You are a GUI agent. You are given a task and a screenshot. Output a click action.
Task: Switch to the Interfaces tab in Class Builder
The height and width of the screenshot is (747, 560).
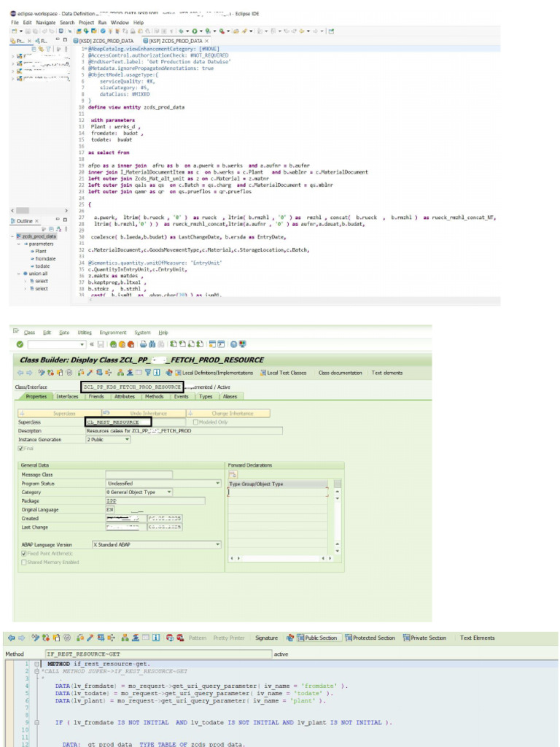click(67, 396)
